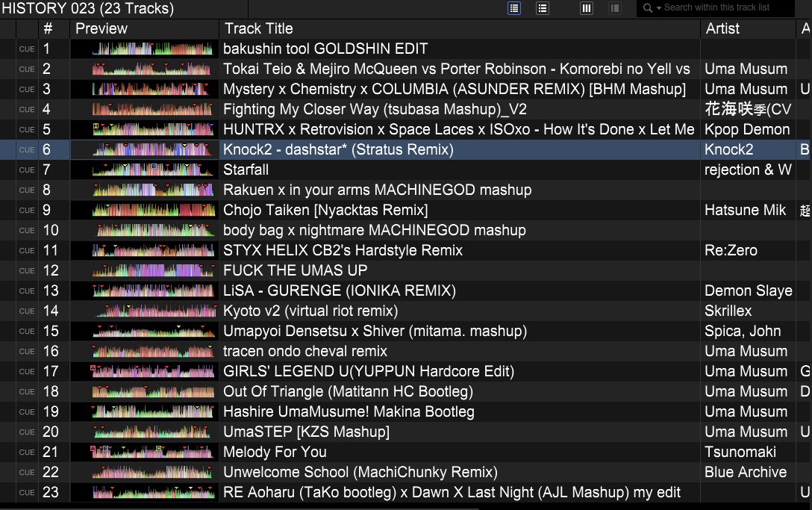Select 'Fighting My Closer Way' track
812x510 pixels.
click(x=375, y=109)
